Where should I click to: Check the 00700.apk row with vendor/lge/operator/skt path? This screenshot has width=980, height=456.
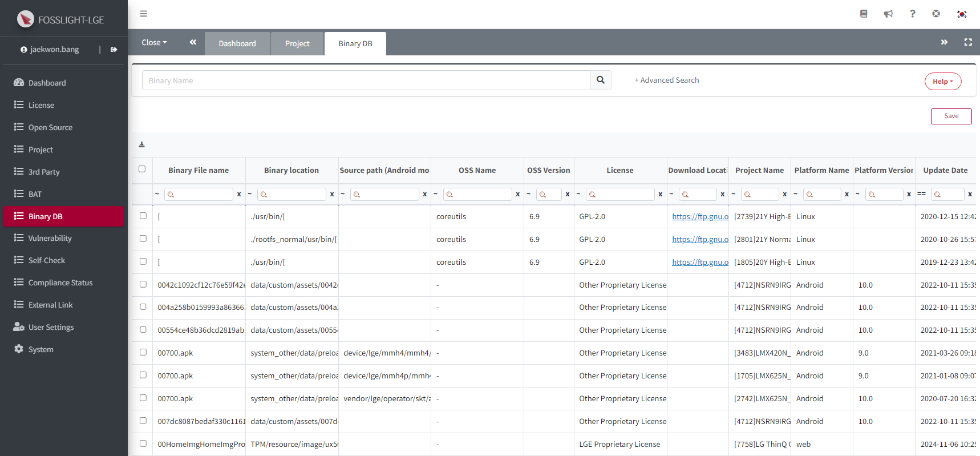click(x=143, y=398)
